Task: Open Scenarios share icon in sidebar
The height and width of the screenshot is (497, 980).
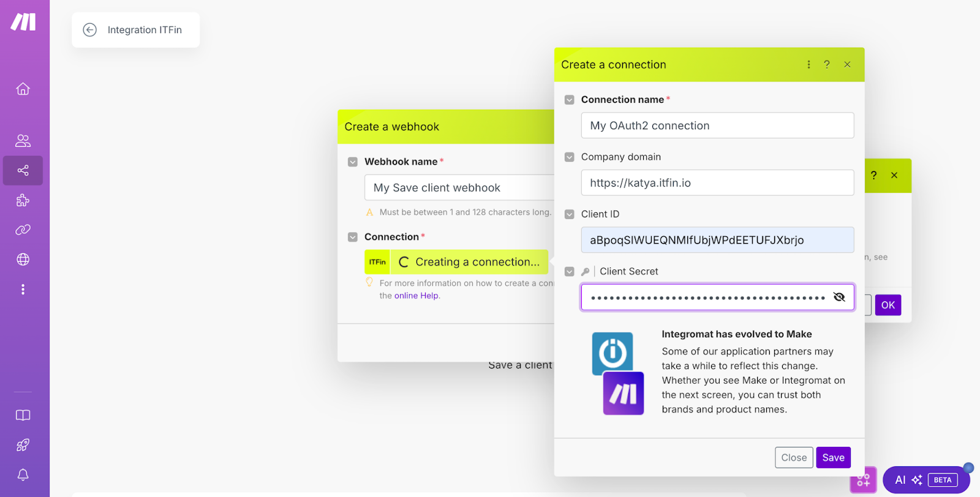Action: pyautogui.click(x=23, y=170)
